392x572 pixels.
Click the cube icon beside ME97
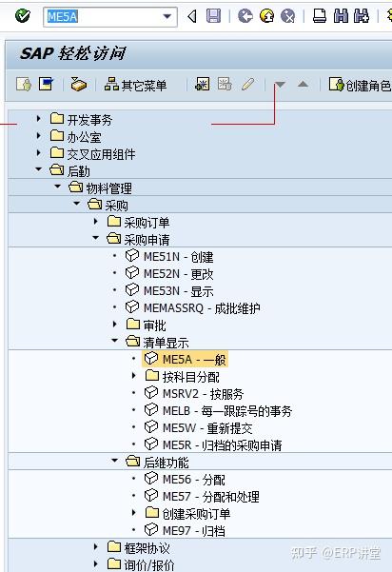tap(151, 529)
